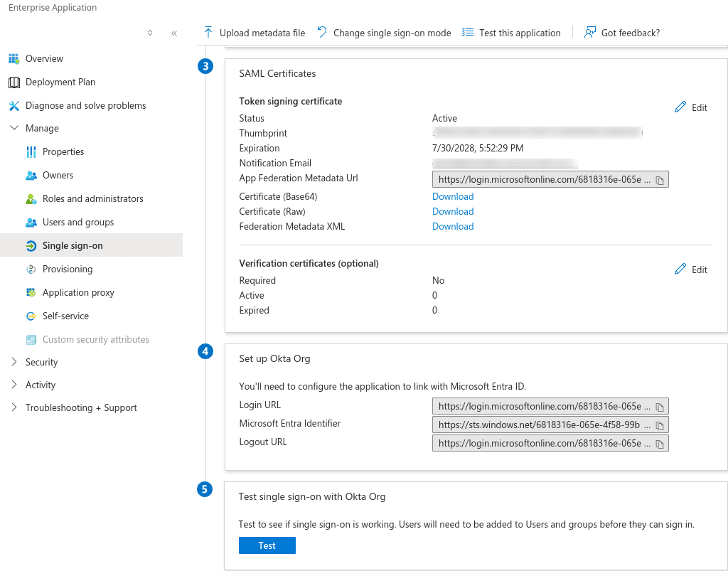This screenshot has width=728, height=571.
Task: Expand Troubleshooting + Support section
Action: pos(14,407)
